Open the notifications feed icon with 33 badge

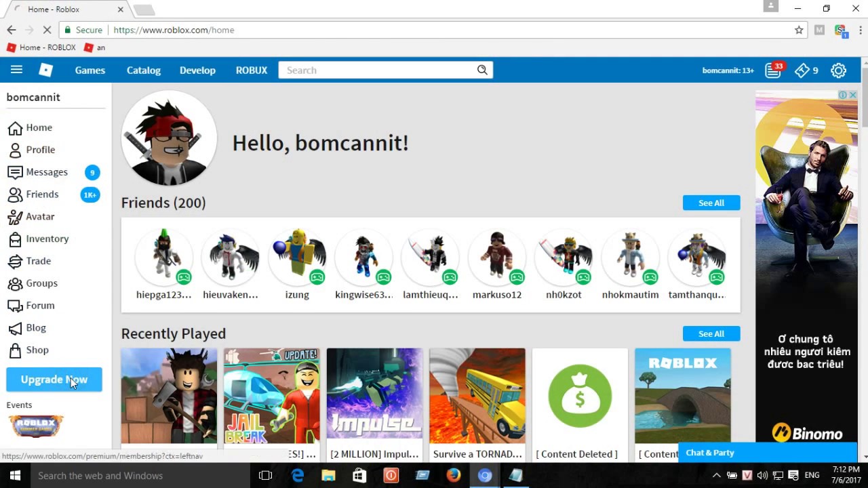[x=774, y=70]
